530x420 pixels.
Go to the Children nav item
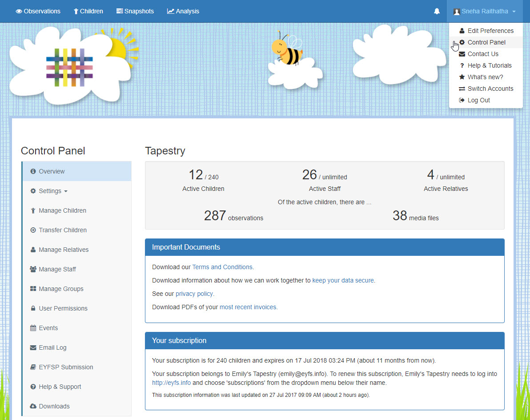point(88,11)
